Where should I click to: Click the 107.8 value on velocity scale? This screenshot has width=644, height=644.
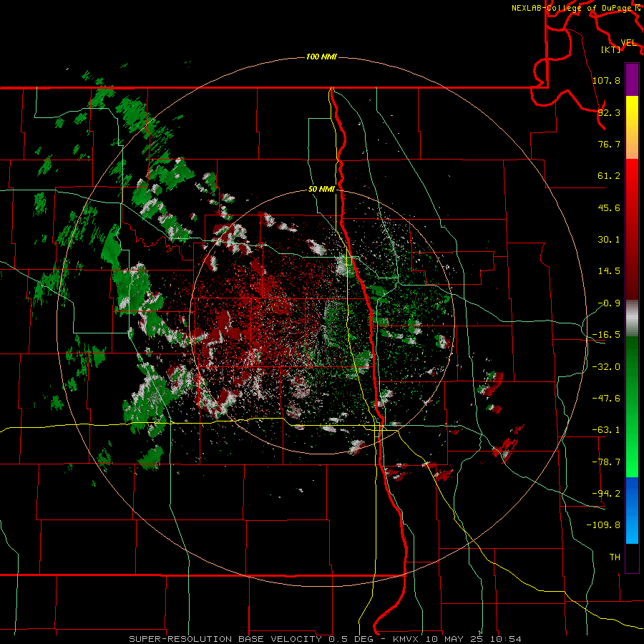(x=606, y=80)
